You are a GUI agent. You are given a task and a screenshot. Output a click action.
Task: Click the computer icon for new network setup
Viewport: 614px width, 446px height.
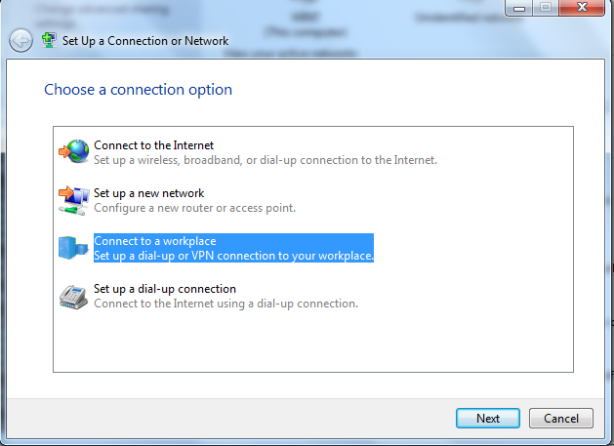tap(74, 200)
